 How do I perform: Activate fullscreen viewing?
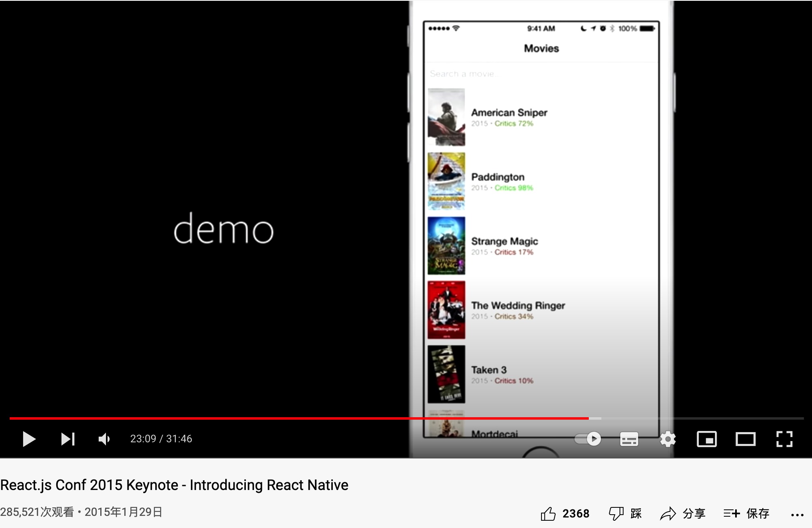(784, 439)
